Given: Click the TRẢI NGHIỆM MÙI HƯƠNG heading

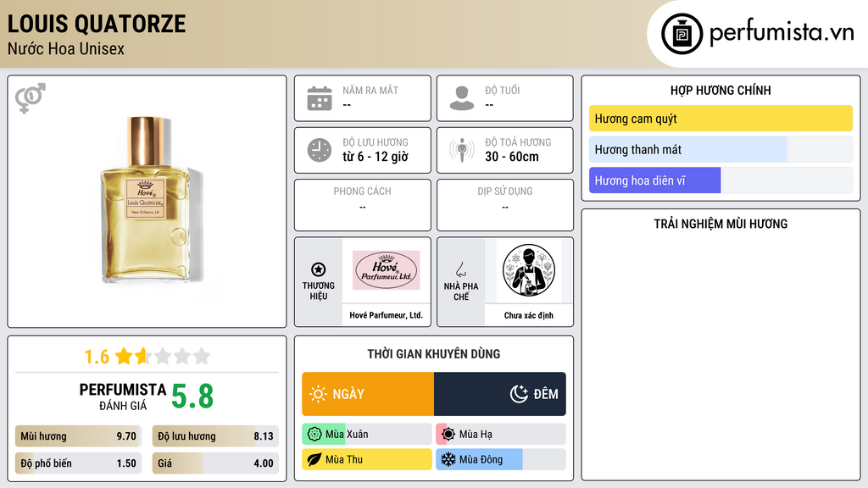Looking at the screenshot, I should [x=721, y=224].
